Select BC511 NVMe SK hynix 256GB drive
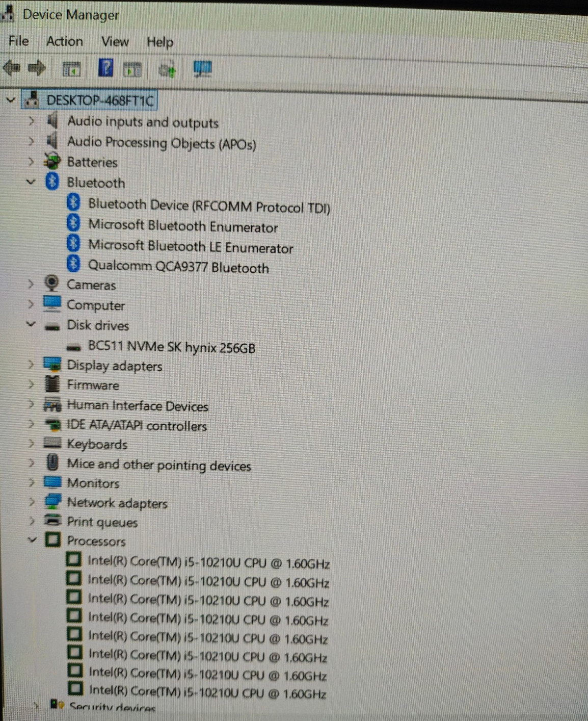Screen dimensions: 588x721 tap(172, 347)
